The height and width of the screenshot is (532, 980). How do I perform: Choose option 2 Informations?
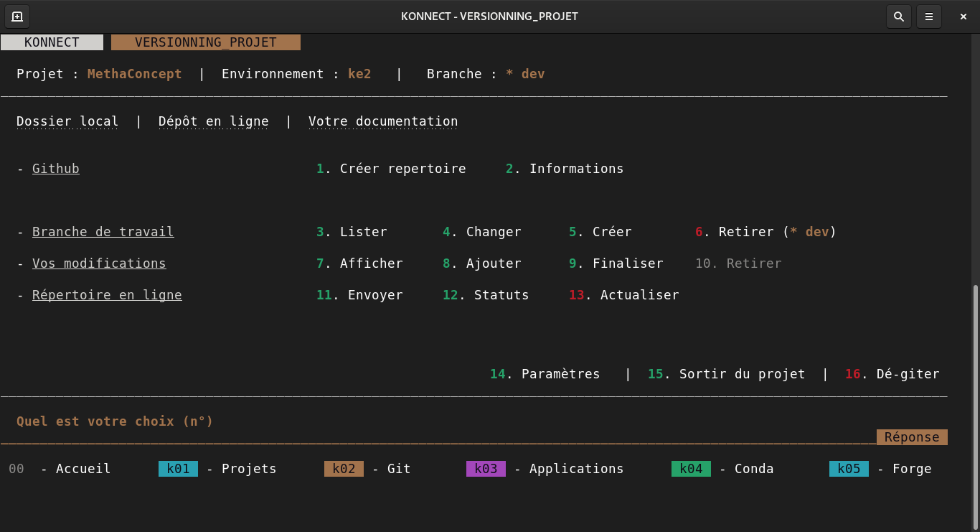(565, 169)
